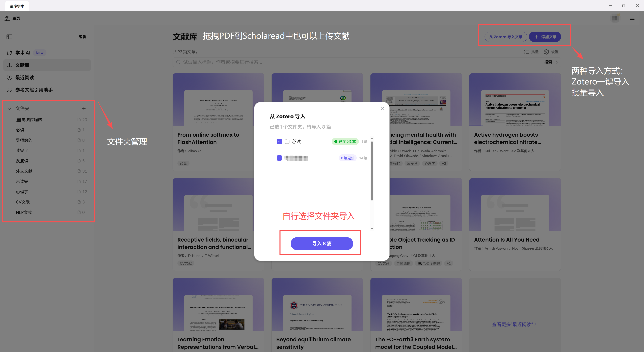
Task: Create a new folder with the + icon
Action: pyautogui.click(x=84, y=108)
